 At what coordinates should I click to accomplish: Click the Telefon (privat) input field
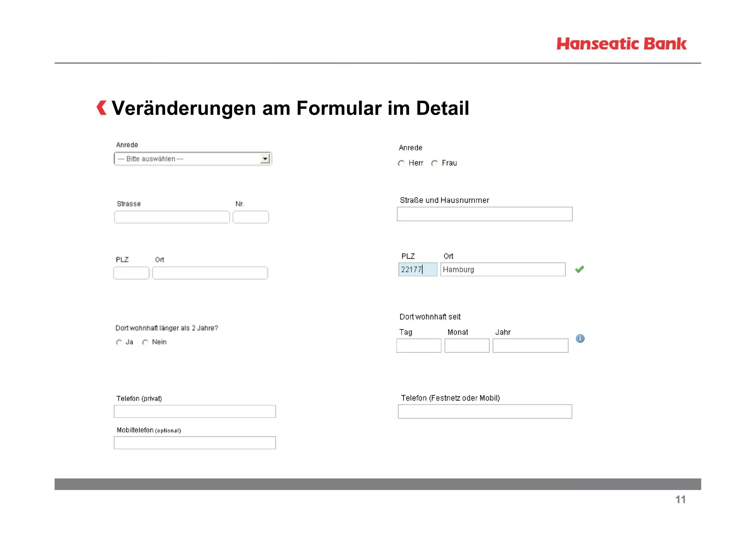(x=195, y=411)
